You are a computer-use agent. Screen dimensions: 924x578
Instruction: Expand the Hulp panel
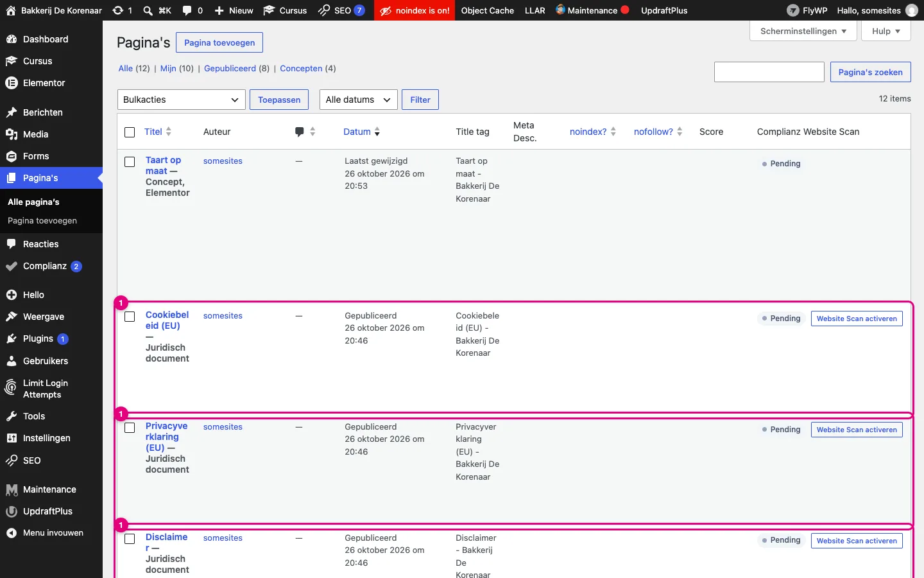pyautogui.click(x=886, y=31)
